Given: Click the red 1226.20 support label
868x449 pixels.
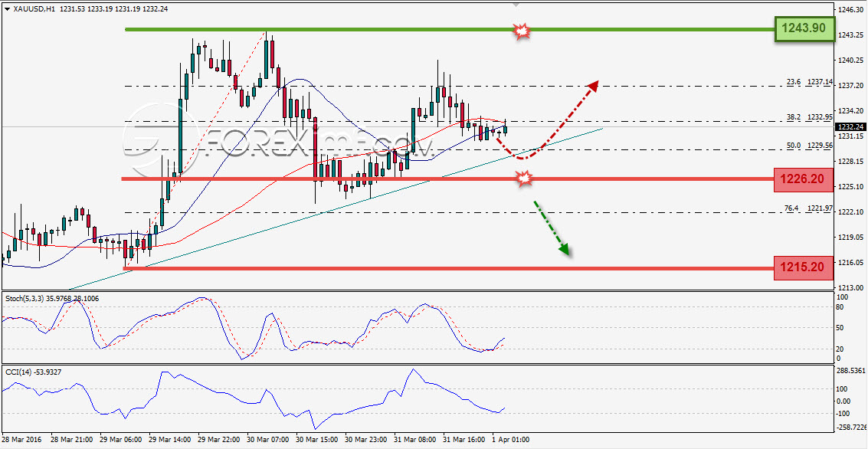Looking at the screenshot, I should 803,179.
